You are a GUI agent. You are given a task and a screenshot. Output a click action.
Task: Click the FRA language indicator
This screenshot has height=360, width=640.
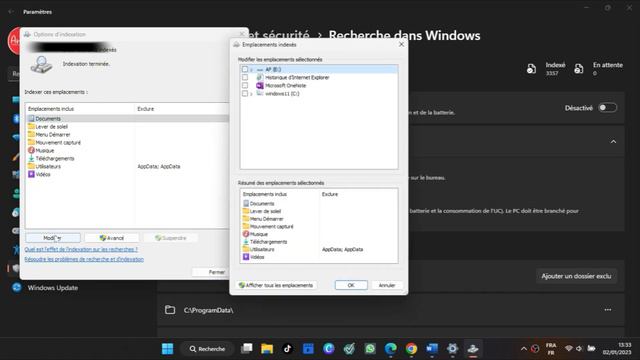point(551,349)
